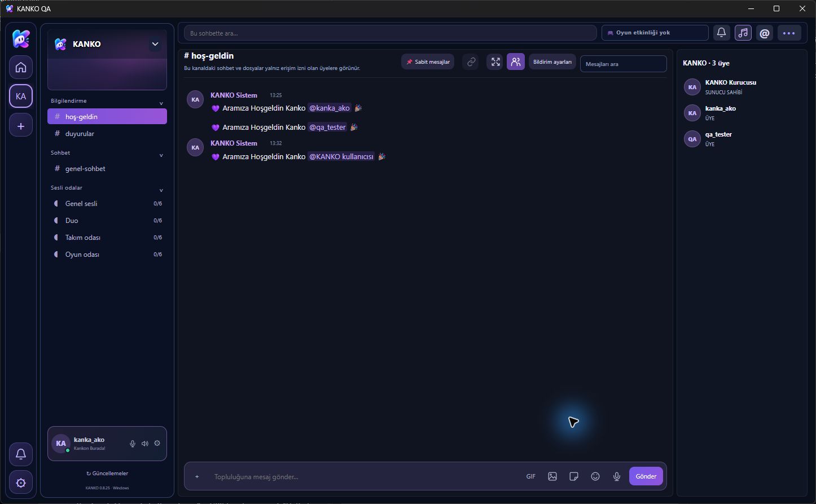
Task: Expand the KANKO server dropdown chevron
Action: [155, 44]
